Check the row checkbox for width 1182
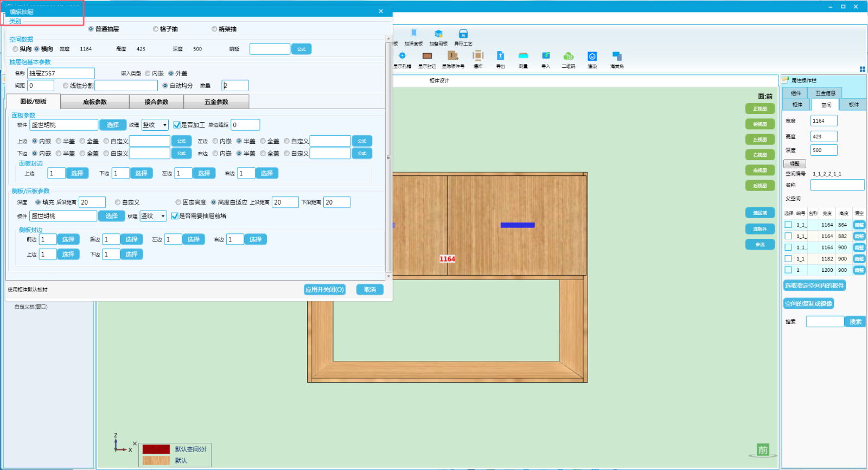 click(788, 259)
